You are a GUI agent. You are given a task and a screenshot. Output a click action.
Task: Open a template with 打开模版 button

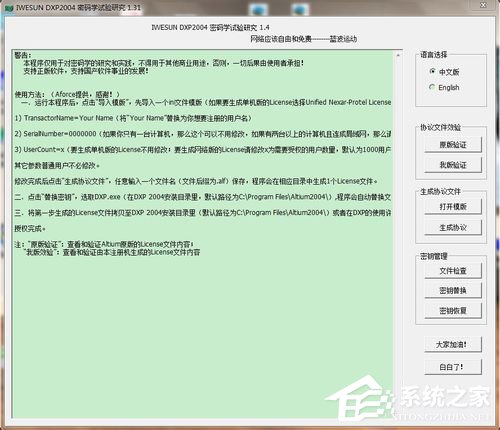click(453, 207)
